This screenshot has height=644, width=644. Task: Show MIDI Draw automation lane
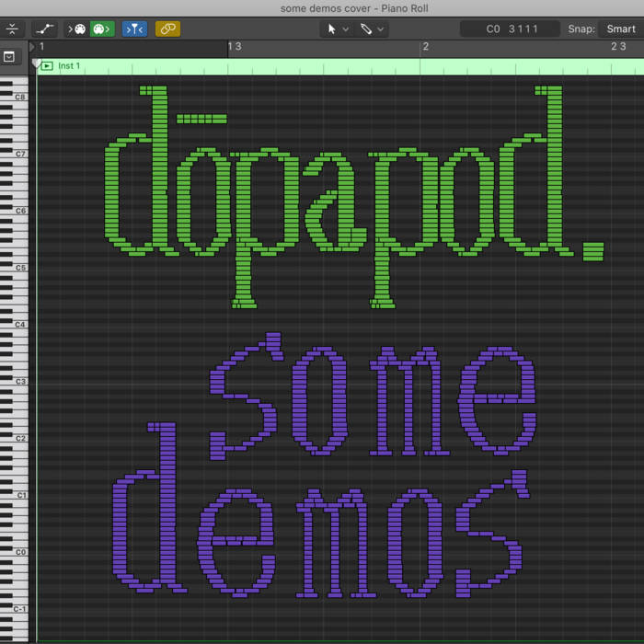coord(44,29)
